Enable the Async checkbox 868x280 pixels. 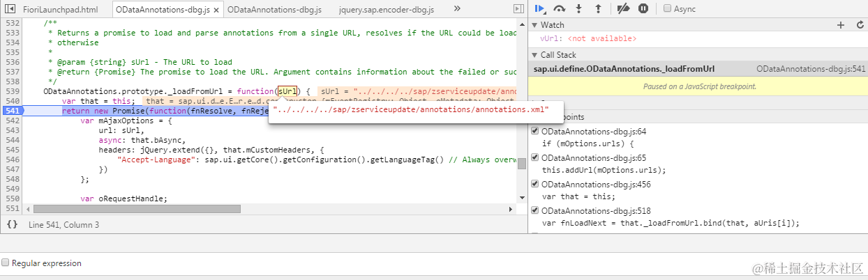(668, 9)
